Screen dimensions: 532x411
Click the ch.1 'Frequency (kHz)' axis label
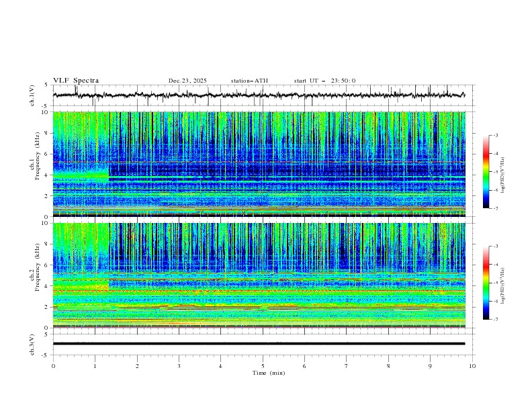[38, 154]
